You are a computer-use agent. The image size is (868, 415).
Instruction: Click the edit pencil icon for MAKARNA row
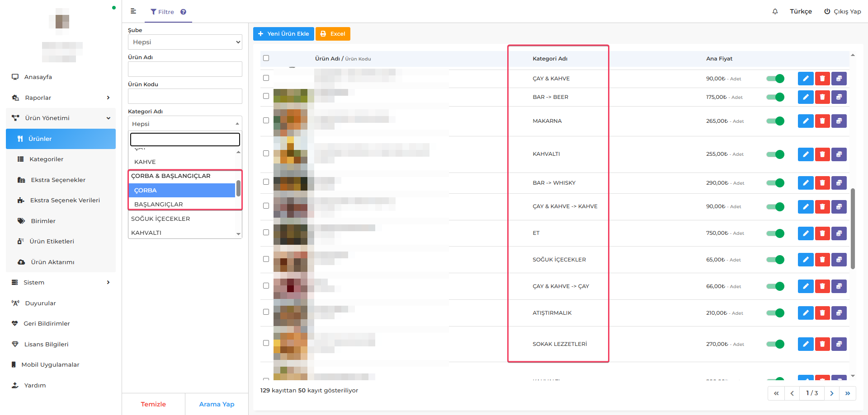805,121
